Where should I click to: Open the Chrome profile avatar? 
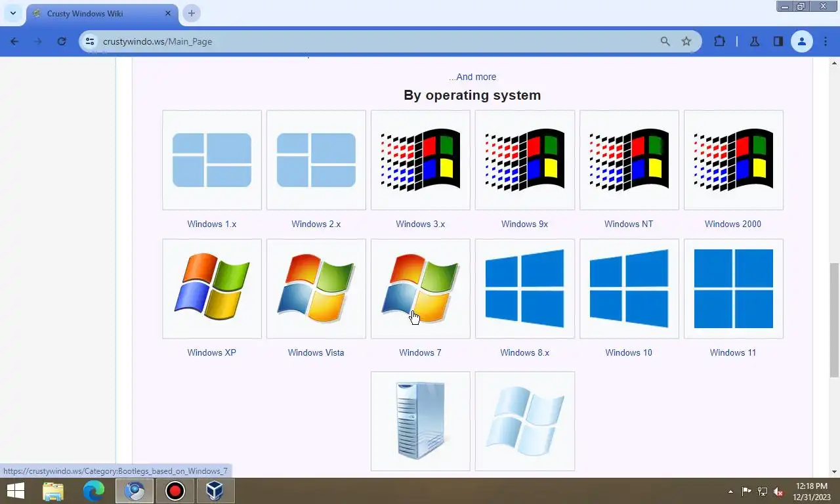point(802,41)
